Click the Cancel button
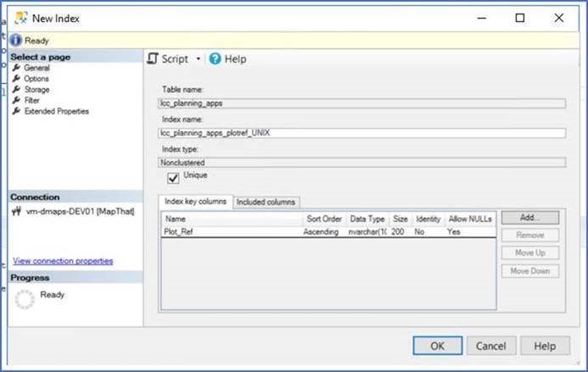Screen dimensions: 588x372 [491, 346]
